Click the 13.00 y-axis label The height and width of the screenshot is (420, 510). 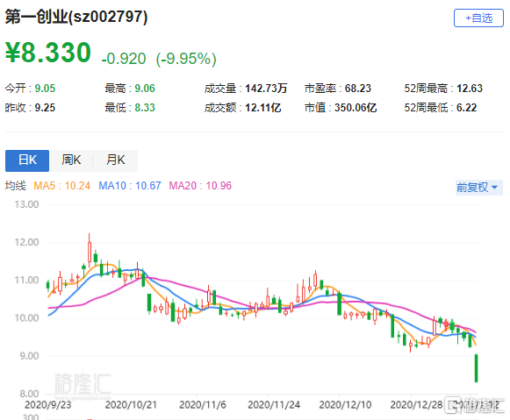[x=26, y=204]
